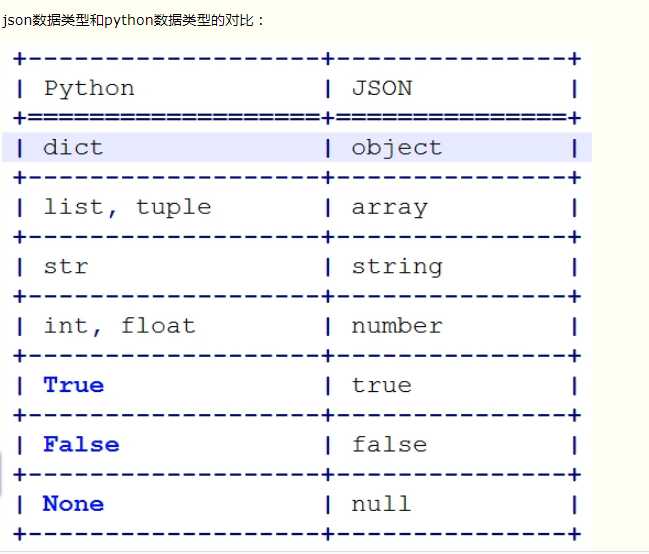Viewport: 649px width, 554px height.
Task: Click the word tuple in Python column
Action: [x=173, y=207]
